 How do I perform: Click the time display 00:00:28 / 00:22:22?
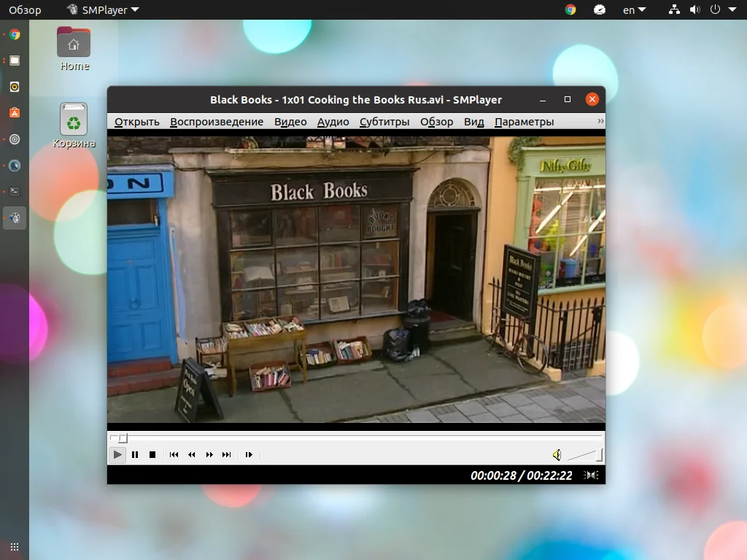point(521,475)
